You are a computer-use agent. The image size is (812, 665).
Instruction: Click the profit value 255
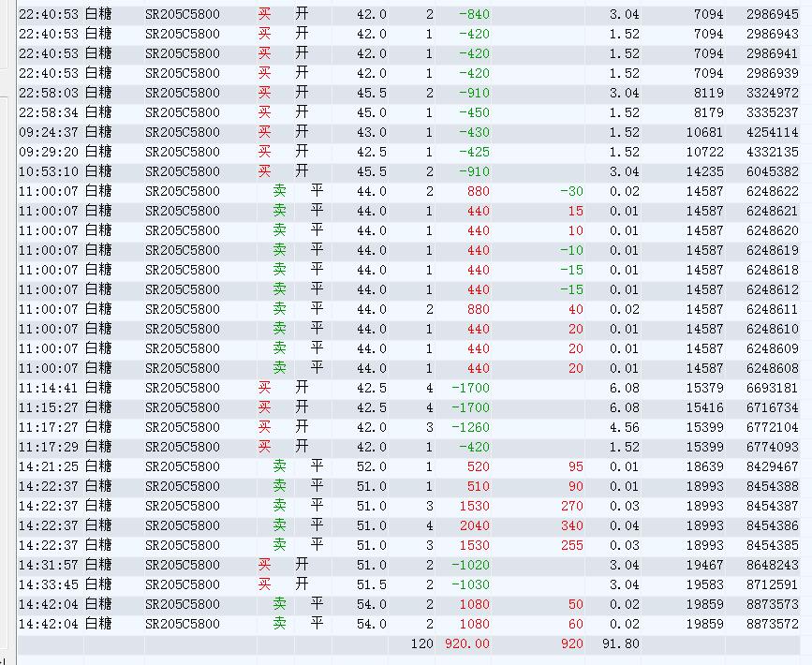[x=571, y=546]
